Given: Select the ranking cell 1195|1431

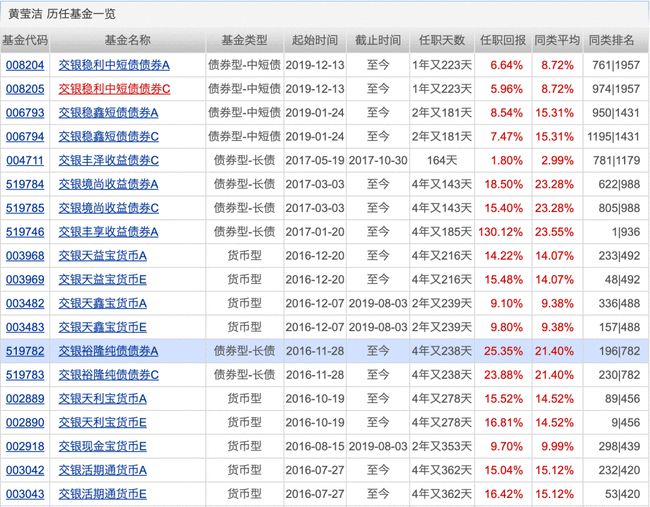Looking at the screenshot, I should pyautogui.click(x=614, y=137).
